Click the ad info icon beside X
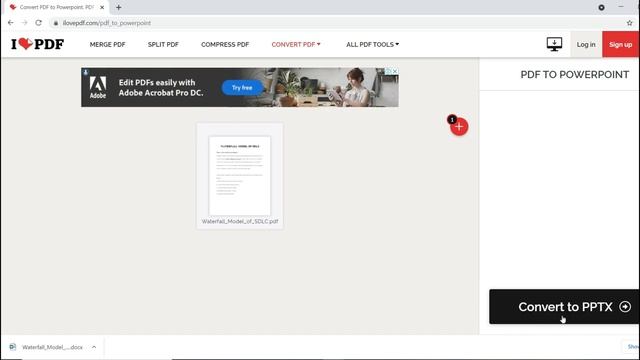The image size is (640, 360). coord(388,71)
